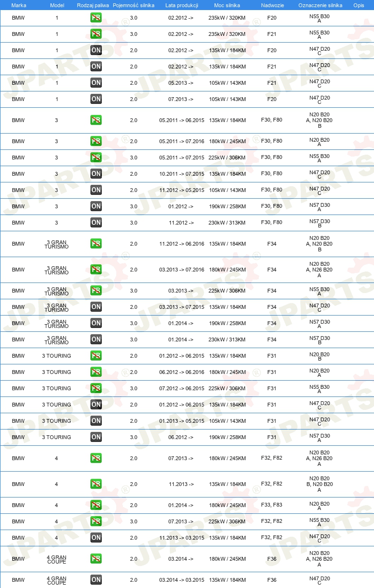Screen dimensions: 374x588
Task: Click ON icon in 3 Touring 143KM row
Action: 96,421
